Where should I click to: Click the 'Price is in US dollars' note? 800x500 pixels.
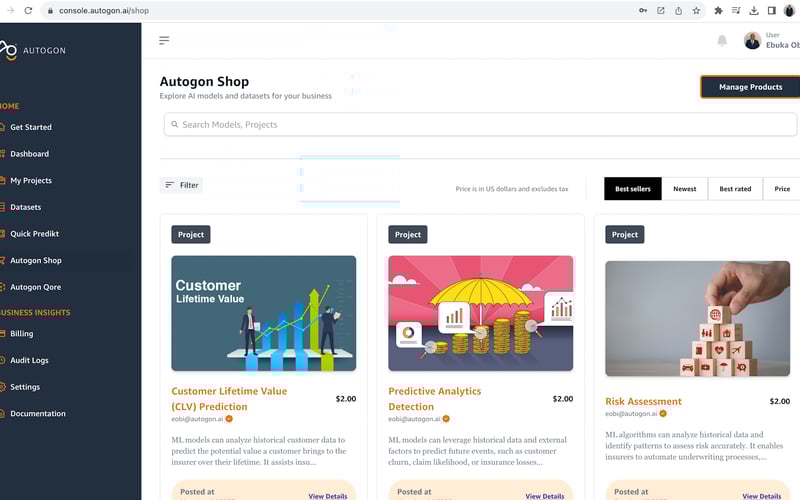click(x=512, y=189)
